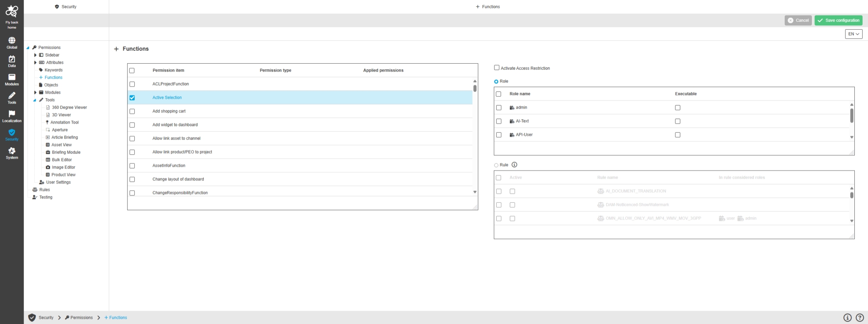Enable Activate Access Restriction checkbox
The image size is (868, 324).
pyautogui.click(x=497, y=68)
